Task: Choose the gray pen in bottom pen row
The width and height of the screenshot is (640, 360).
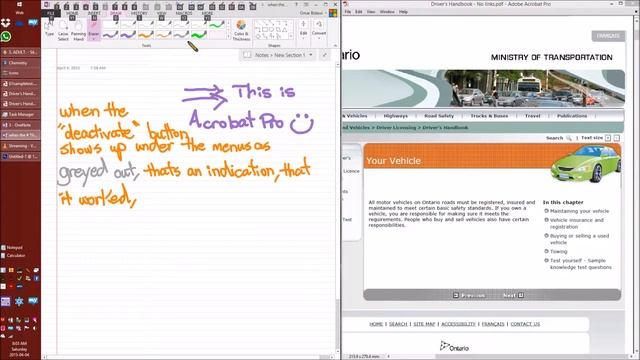Action: [181, 35]
